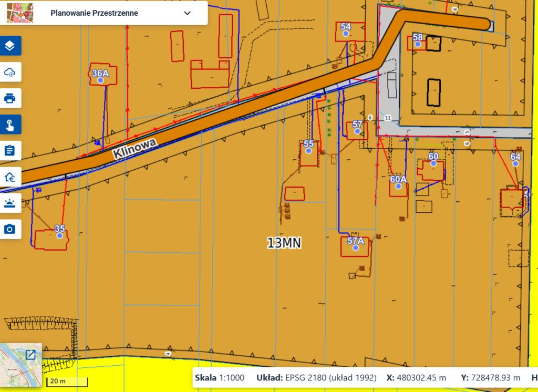Open the clipboard report icon
This screenshot has height=392, width=538.
tap(10, 151)
